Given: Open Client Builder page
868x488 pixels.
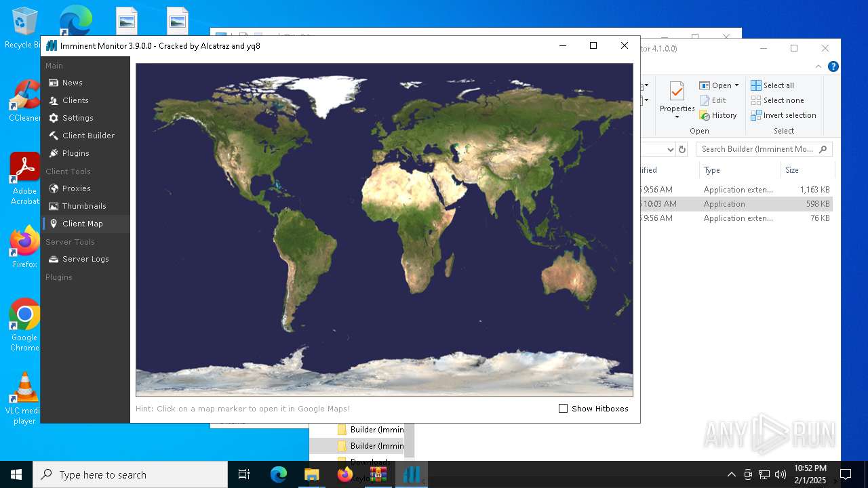Looking at the screenshot, I should [x=88, y=136].
